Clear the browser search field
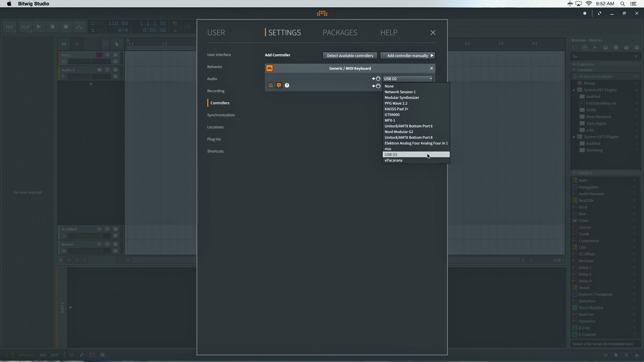Image resolution: width=644 pixels, height=362 pixels. (x=636, y=56)
